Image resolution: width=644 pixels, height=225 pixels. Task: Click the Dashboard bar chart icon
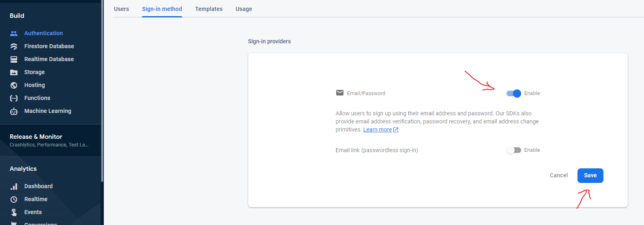click(x=14, y=186)
